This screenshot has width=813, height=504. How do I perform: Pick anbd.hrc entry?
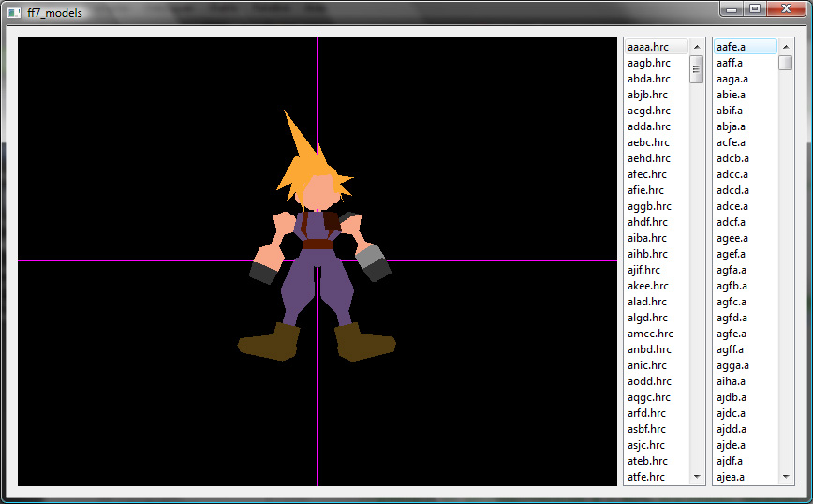click(657, 349)
